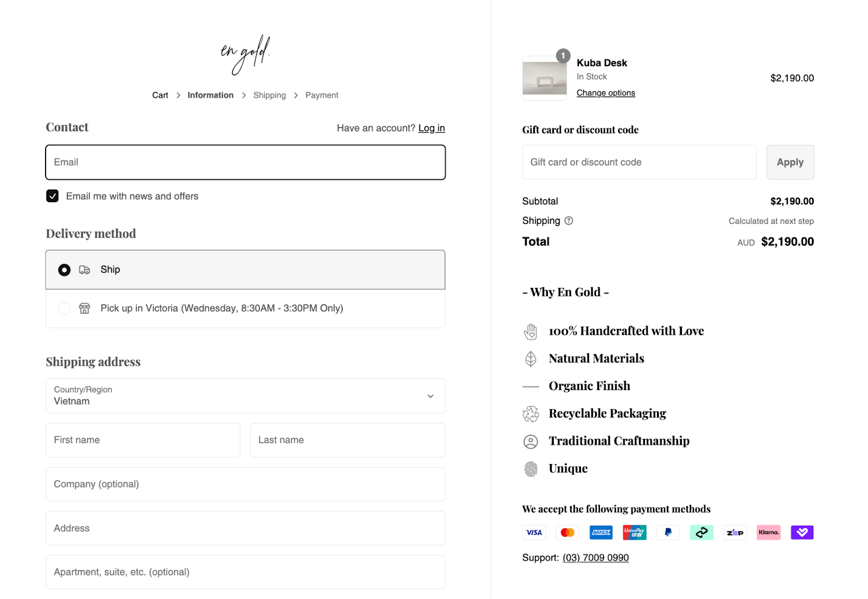Click the 'Delivery method' heading
This screenshot has width=868, height=599.
91,234
